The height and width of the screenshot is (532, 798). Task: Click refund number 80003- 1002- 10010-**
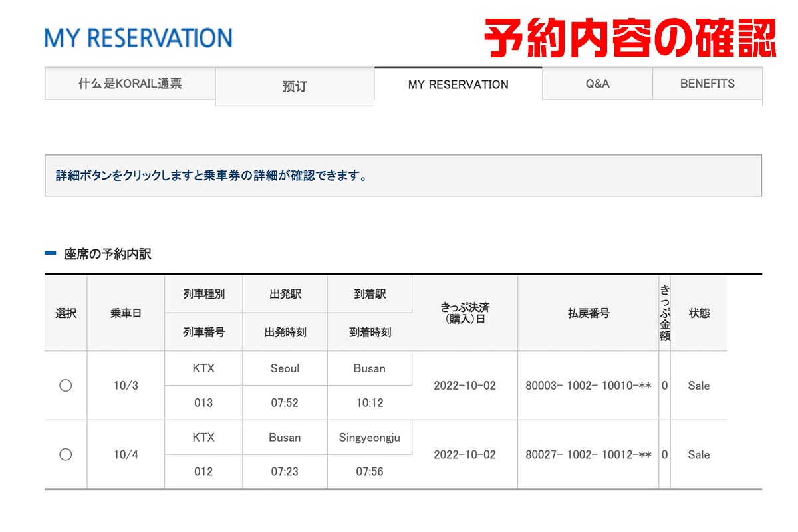(x=589, y=386)
